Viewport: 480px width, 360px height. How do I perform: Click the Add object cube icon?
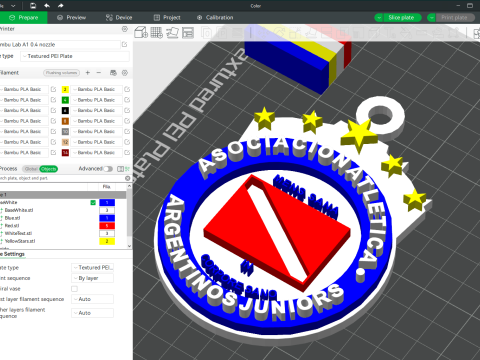pos(141,32)
